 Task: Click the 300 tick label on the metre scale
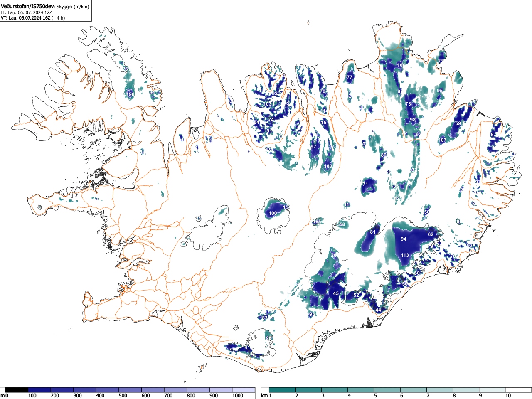click(x=78, y=396)
